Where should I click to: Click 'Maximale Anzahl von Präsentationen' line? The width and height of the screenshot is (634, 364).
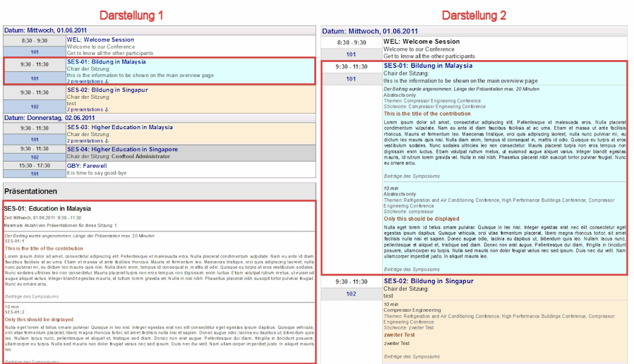point(60,226)
